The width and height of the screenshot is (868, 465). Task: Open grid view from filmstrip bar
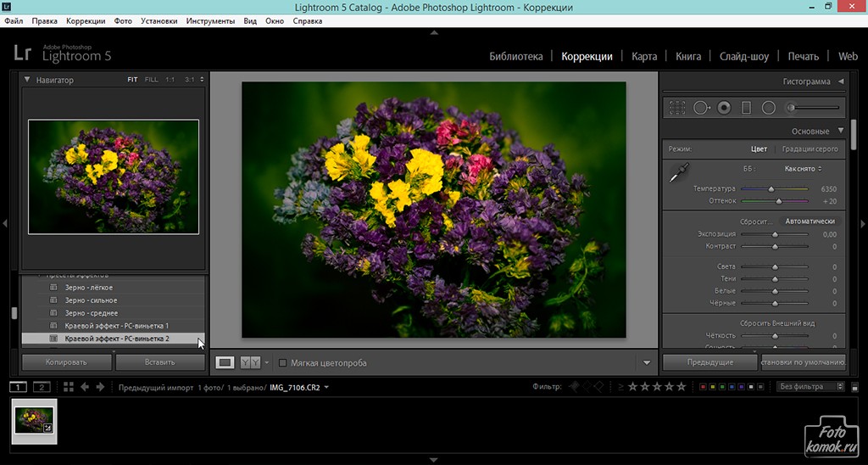[x=69, y=387]
